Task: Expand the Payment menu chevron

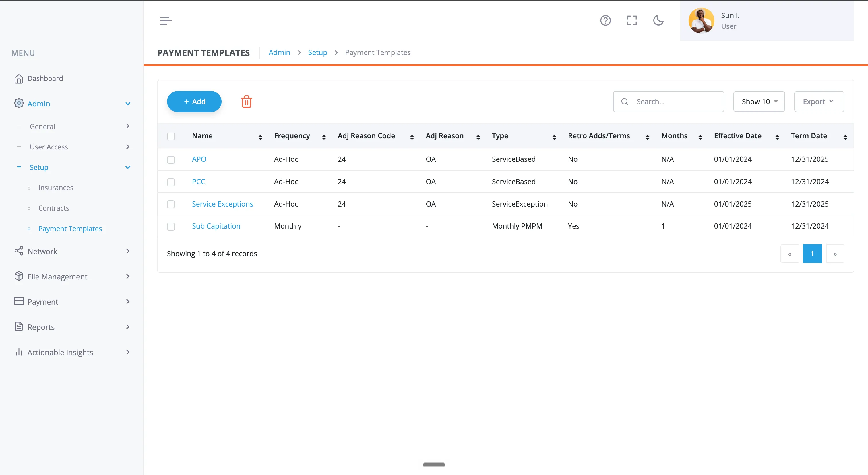Action: [128, 301]
